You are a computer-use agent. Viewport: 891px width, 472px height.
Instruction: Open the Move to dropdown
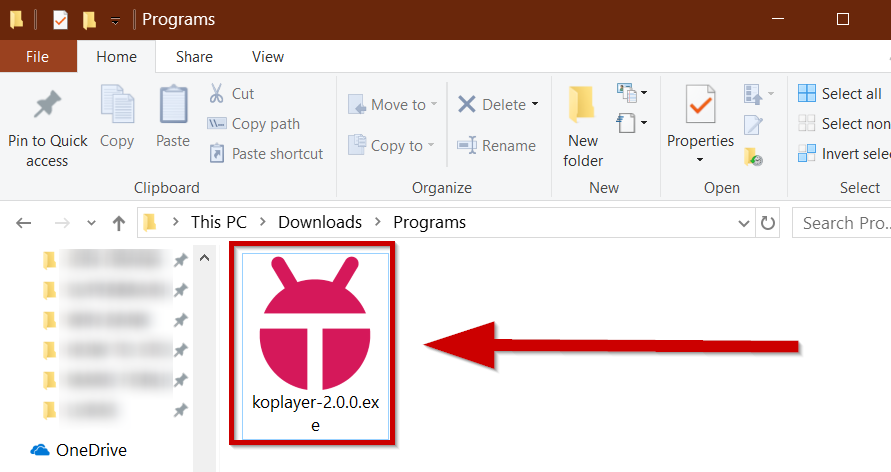click(392, 105)
